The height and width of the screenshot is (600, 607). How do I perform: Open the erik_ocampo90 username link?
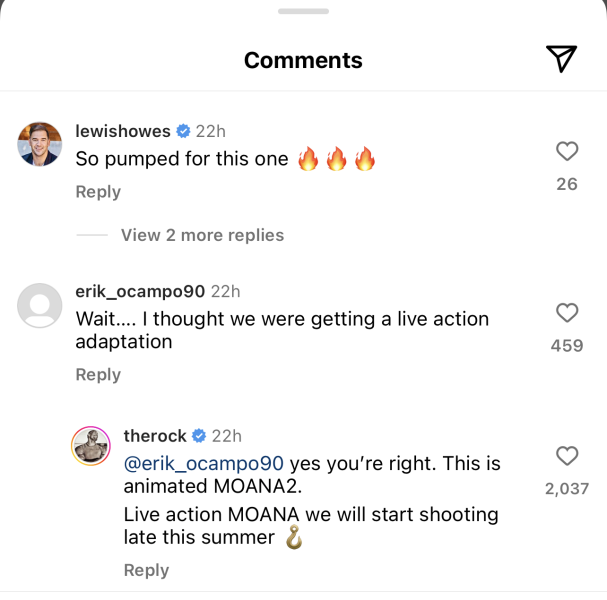point(140,291)
